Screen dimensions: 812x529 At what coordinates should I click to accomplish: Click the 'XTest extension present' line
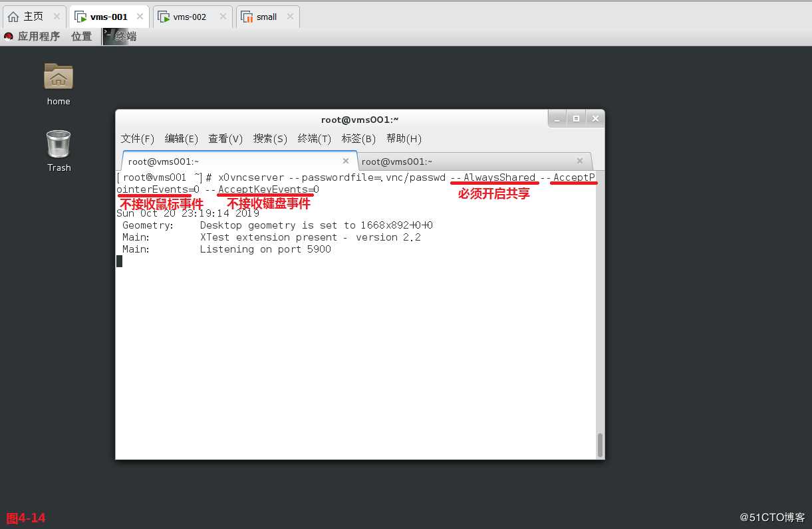pyautogui.click(x=310, y=237)
